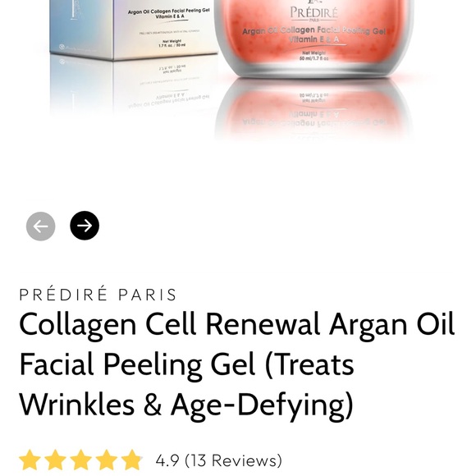This screenshot has width=476, height=476.
Task: Click the box's mirrored reflection
Action: coord(134,86)
